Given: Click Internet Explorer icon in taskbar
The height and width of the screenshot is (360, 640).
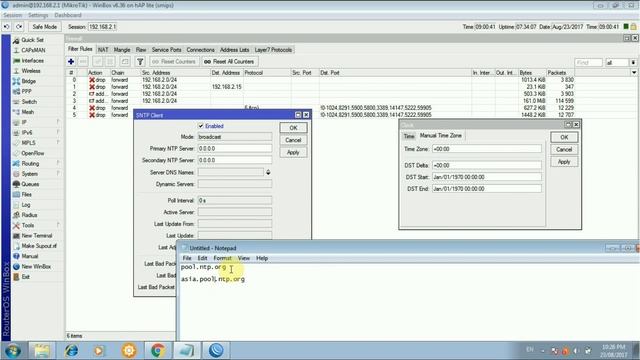Looking at the screenshot, I should (71, 350).
